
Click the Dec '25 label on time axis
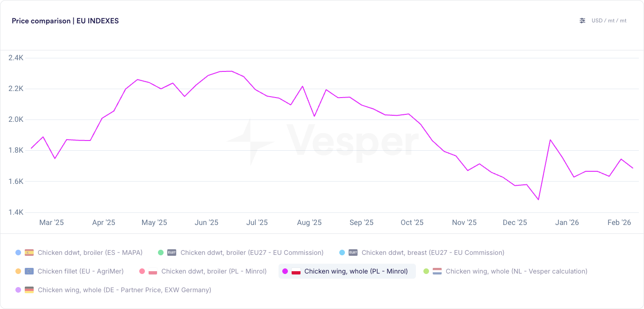515,223
